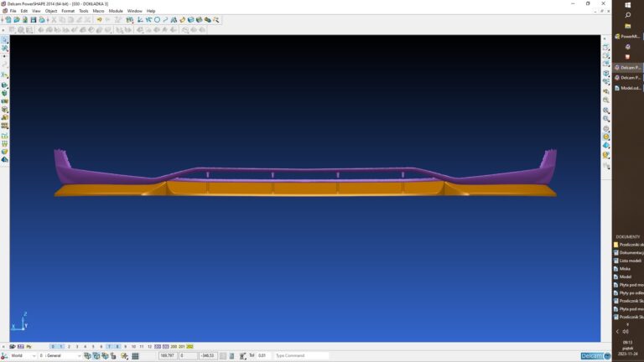Click the Undo arrow icon
Screen dimensions: 644x362
coord(99,19)
